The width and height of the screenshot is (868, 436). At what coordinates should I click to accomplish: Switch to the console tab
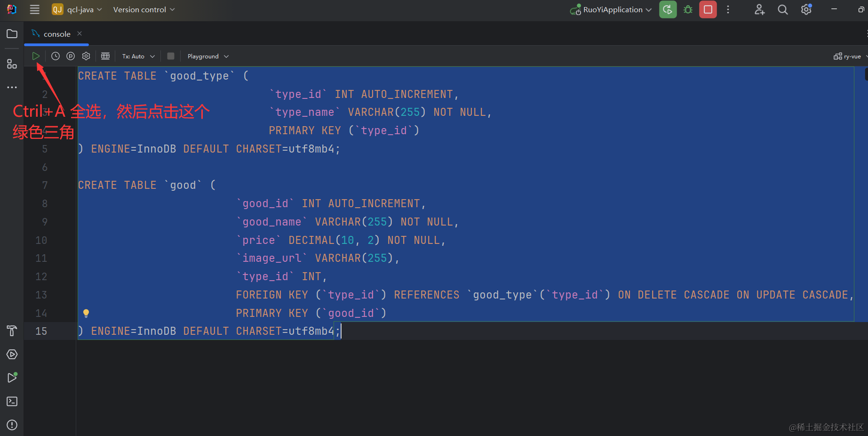[x=56, y=34]
